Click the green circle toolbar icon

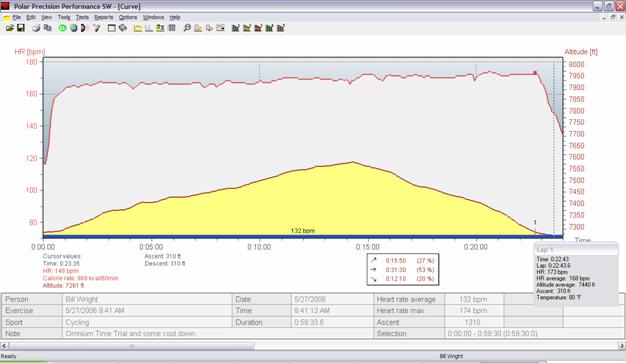[x=62, y=28]
